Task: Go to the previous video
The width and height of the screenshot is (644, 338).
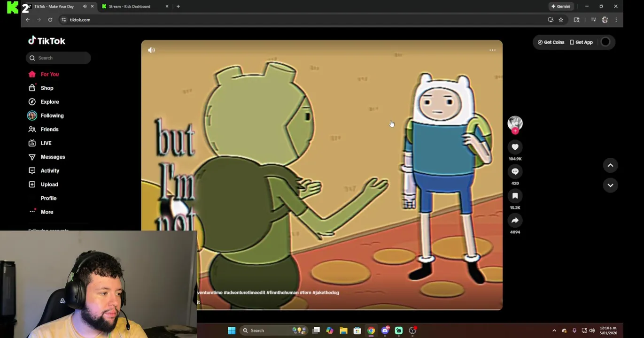Action: coord(610,165)
